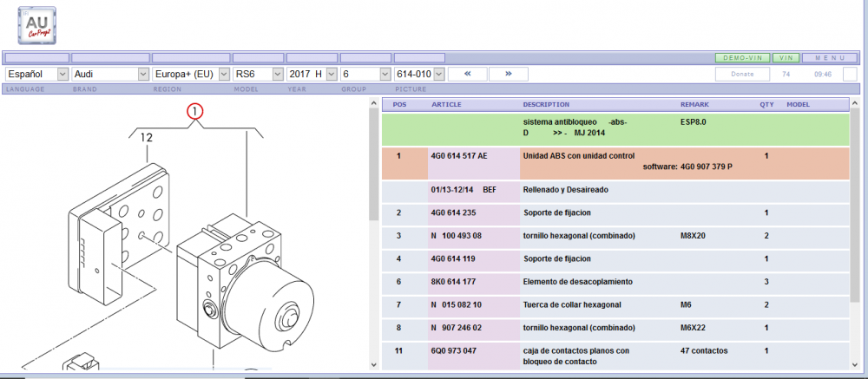Click the ESP8.0 remark

693,121
